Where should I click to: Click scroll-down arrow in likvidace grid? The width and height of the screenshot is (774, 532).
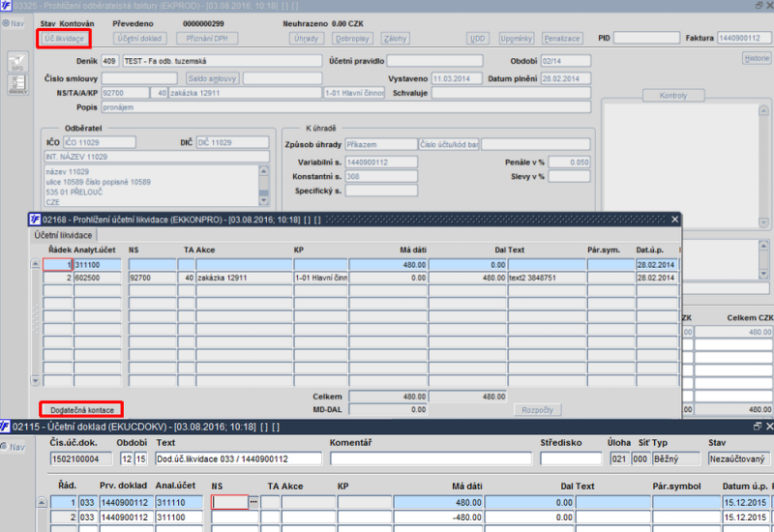click(36, 380)
